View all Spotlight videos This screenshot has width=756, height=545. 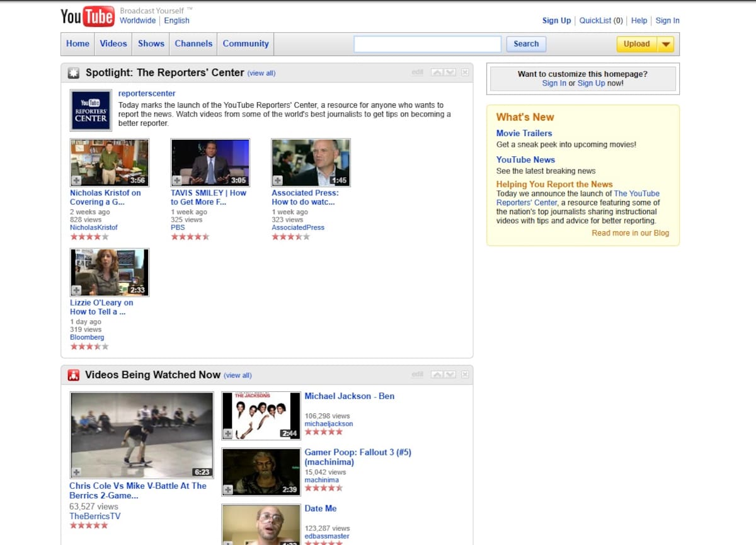pyautogui.click(x=261, y=73)
